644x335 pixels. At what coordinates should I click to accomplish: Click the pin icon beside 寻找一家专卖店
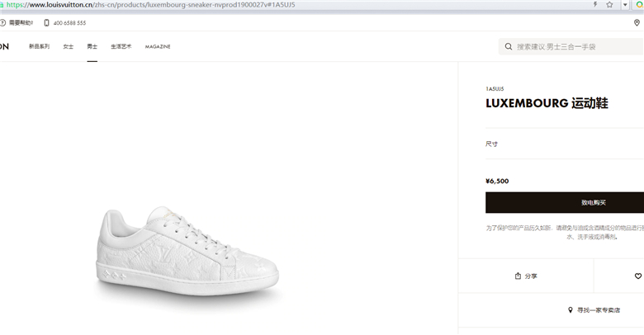tap(570, 310)
